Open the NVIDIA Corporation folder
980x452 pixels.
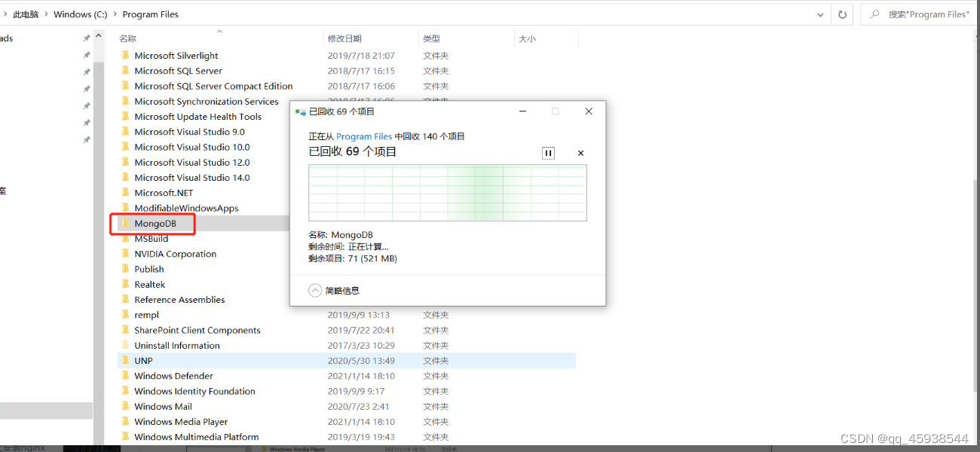point(175,253)
